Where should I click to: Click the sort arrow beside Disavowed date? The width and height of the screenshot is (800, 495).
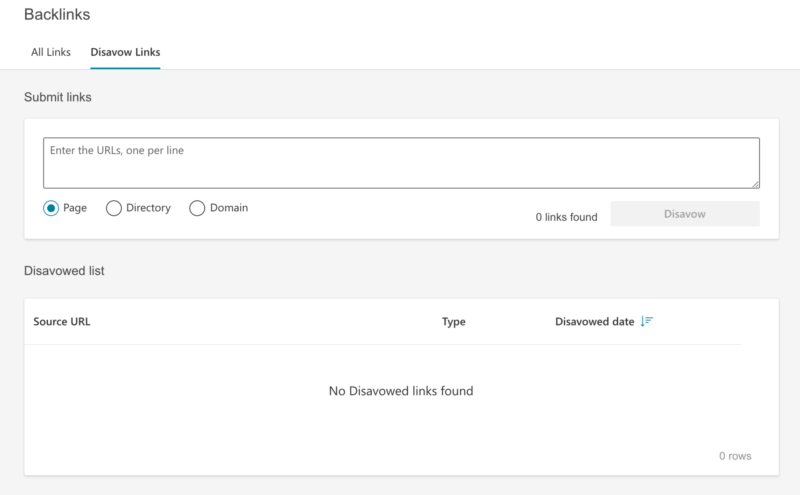pos(647,322)
